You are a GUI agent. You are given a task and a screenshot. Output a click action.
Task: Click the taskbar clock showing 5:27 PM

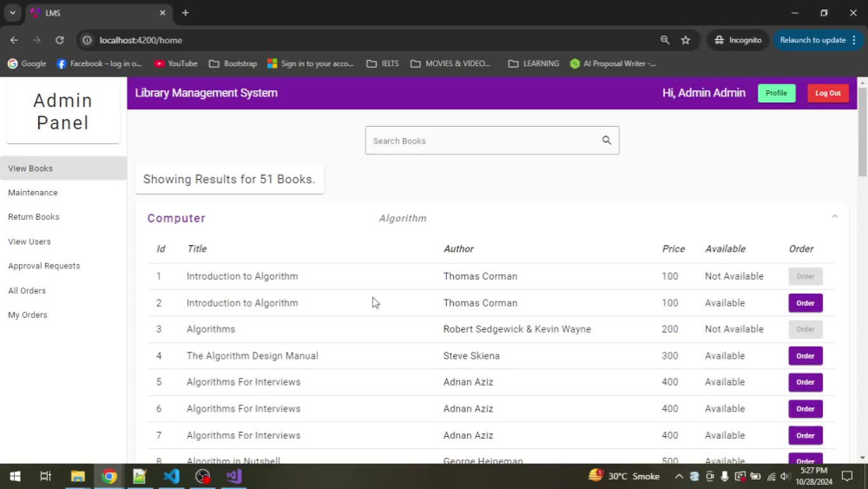tap(814, 476)
